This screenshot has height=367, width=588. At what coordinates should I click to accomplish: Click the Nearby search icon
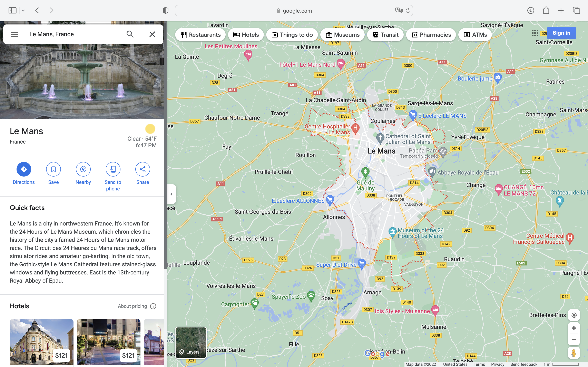point(83,169)
